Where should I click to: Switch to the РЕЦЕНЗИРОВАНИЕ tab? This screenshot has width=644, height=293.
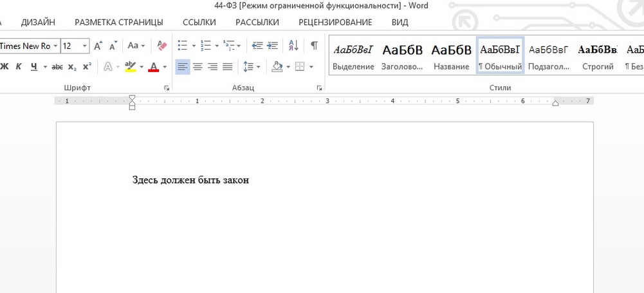tap(335, 22)
